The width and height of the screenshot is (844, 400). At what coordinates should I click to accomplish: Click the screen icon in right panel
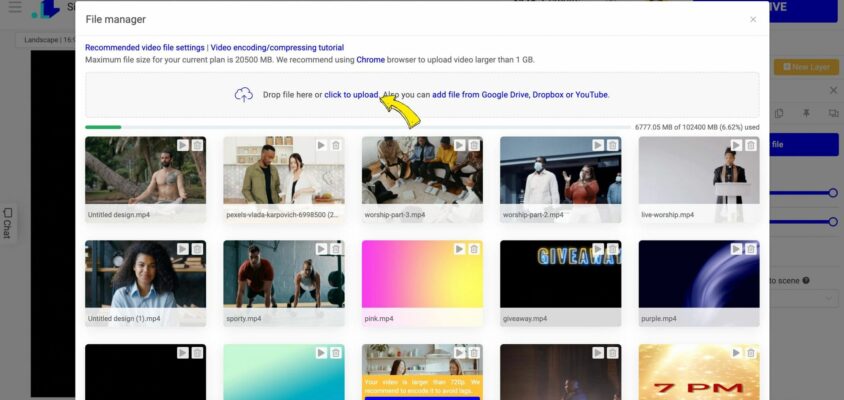[x=833, y=113]
